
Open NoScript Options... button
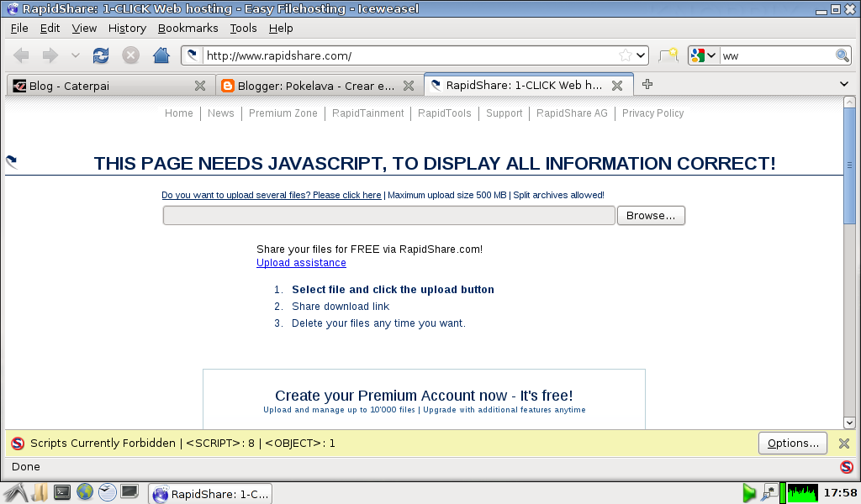792,444
